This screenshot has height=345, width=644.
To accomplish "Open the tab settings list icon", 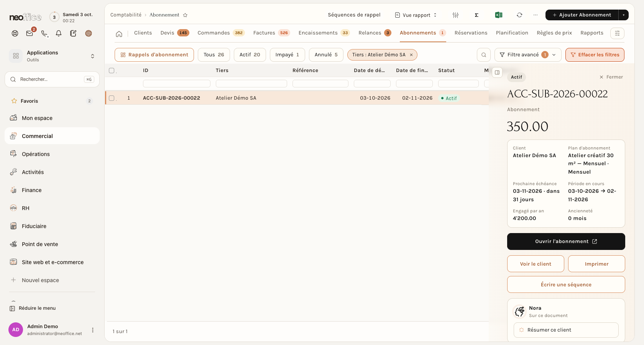I will (617, 33).
